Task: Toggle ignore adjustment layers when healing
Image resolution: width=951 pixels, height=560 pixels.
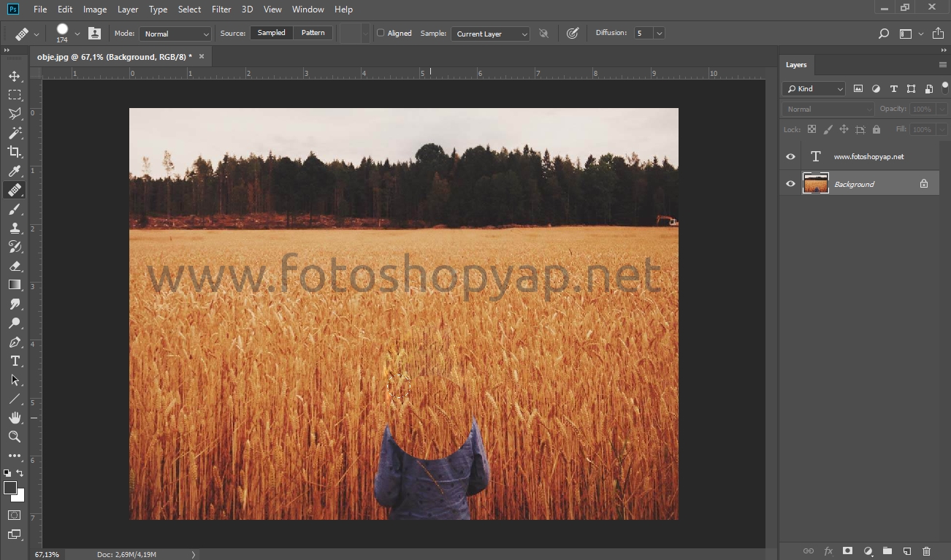Action: click(543, 33)
